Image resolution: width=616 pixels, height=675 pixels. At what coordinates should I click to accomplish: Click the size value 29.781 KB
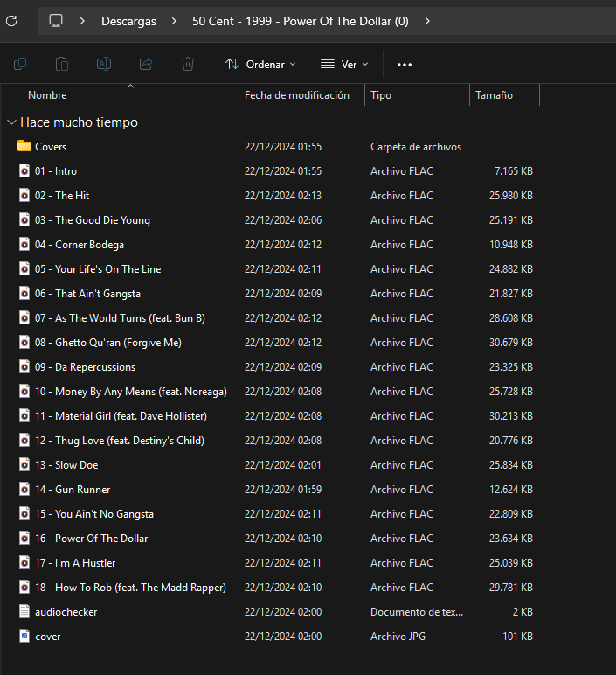point(510,588)
